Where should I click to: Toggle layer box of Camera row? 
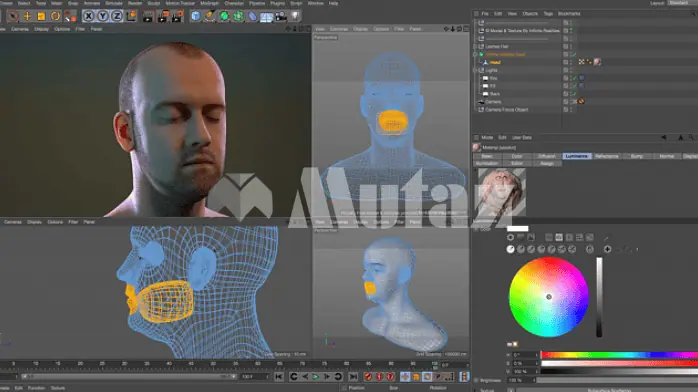[x=566, y=102]
